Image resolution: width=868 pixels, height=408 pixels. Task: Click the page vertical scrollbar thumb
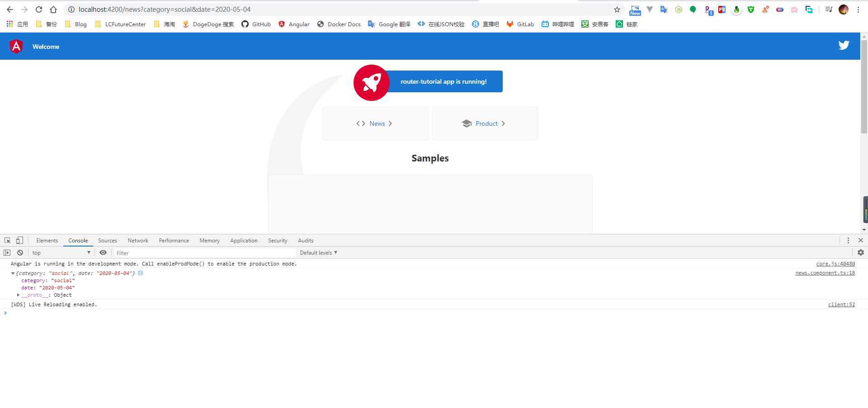864,87
